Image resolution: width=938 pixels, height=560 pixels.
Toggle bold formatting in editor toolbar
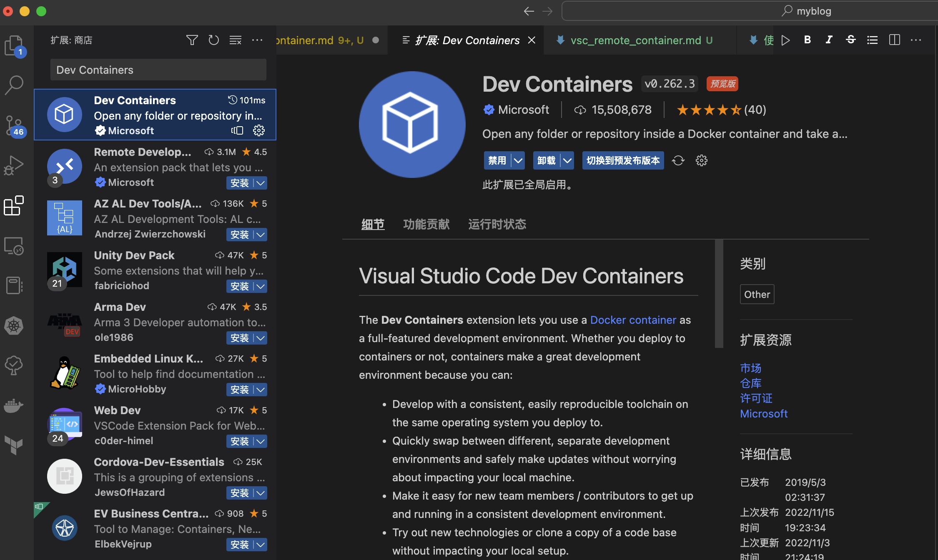coord(808,40)
